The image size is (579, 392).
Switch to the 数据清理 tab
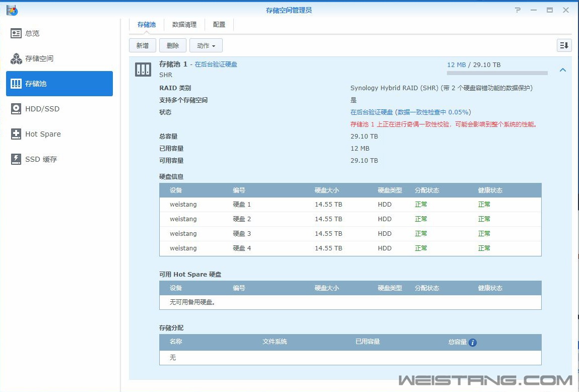[x=185, y=24]
